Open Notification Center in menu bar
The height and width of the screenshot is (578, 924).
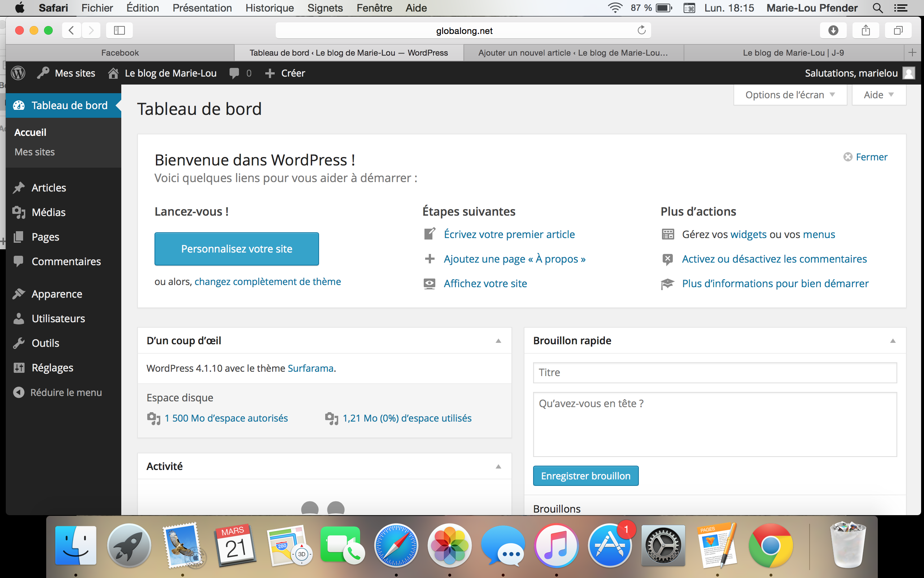tap(901, 8)
